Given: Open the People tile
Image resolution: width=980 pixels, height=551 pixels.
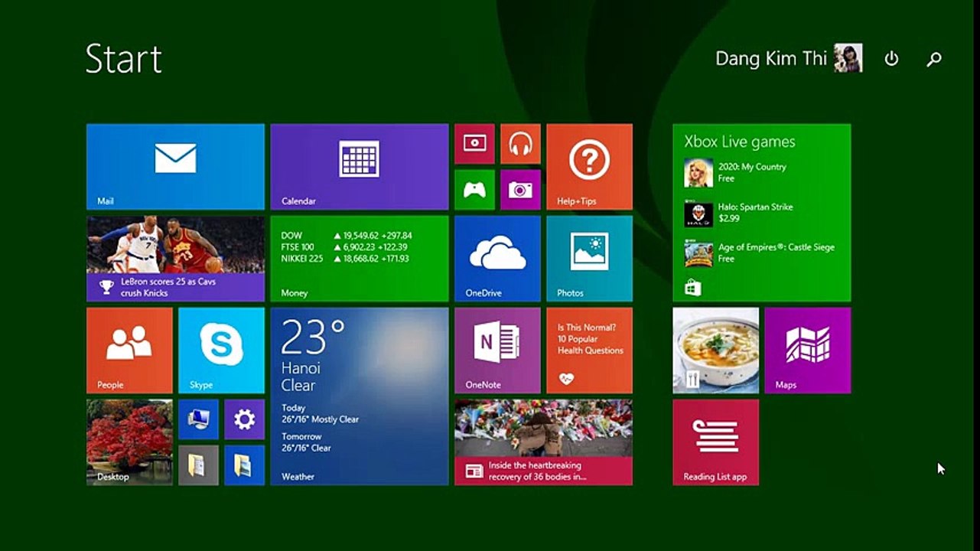Looking at the screenshot, I should click(129, 350).
